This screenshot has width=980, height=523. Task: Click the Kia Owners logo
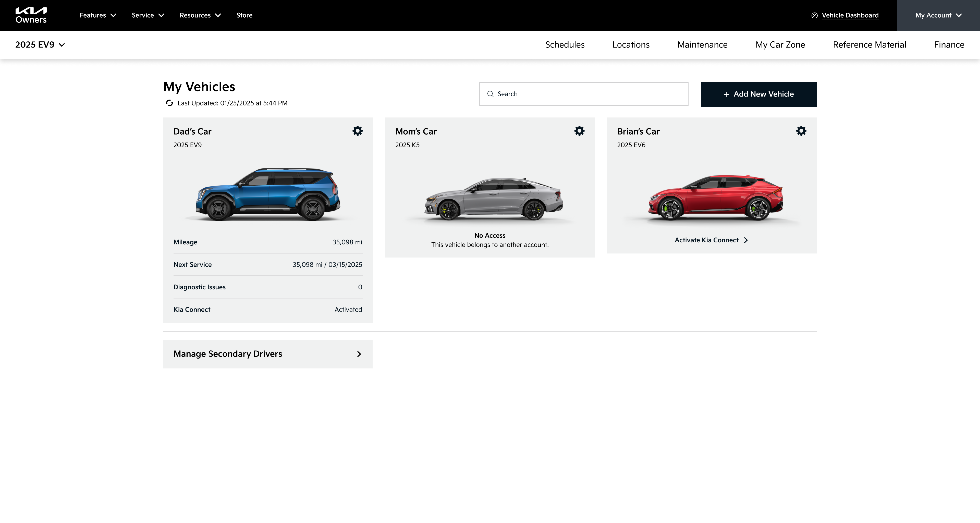[31, 15]
